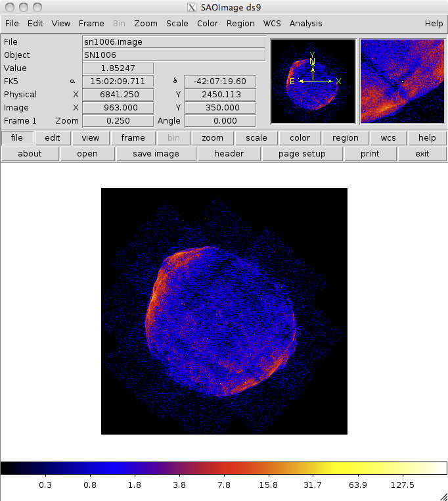Open the Analysis menu
This screenshot has width=448, height=501.
(305, 23)
